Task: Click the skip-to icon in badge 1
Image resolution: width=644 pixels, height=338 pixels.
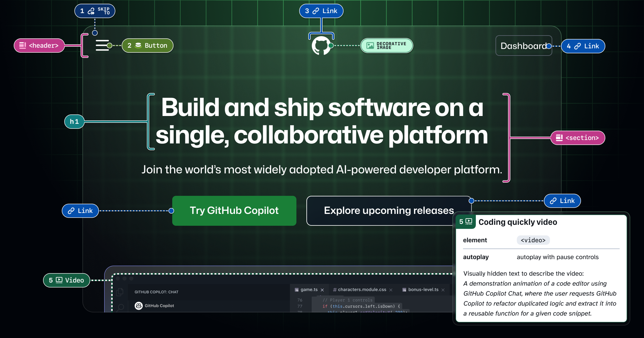Action: [90, 11]
